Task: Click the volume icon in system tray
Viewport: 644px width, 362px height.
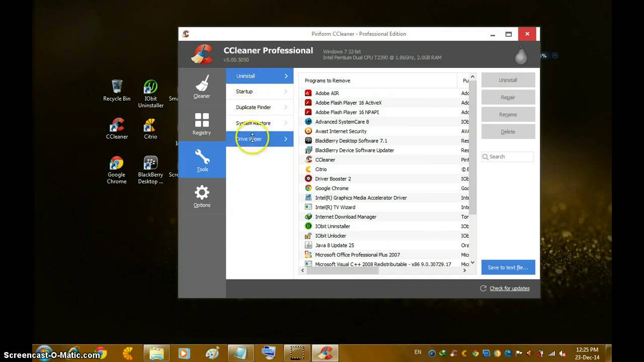Action: coord(562,353)
